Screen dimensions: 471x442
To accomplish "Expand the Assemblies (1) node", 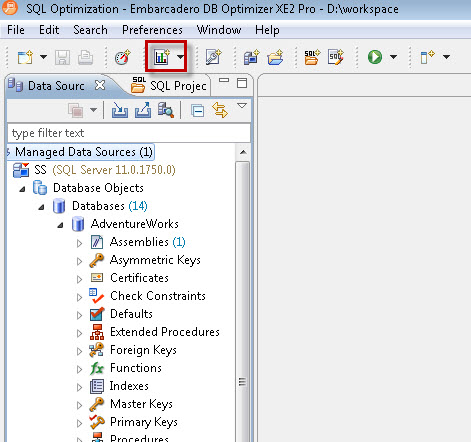I will pyautogui.click(x=79, y=243).
